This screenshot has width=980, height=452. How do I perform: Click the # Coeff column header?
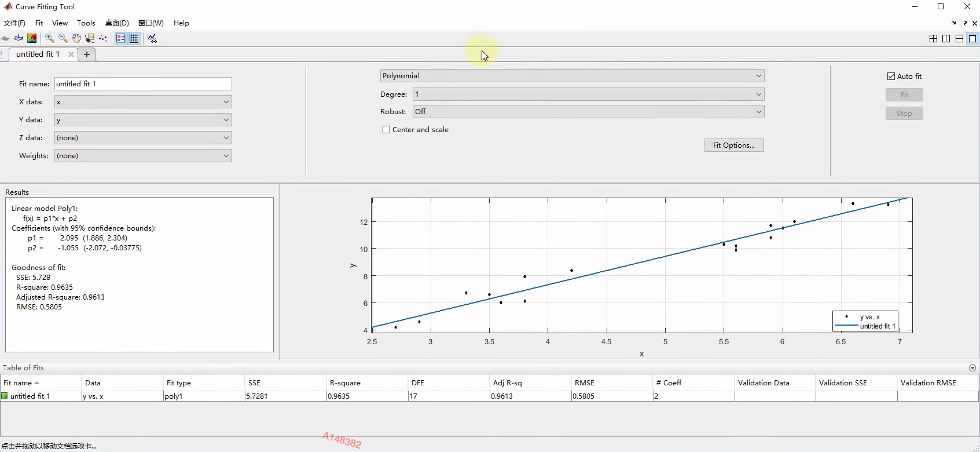(693, 383)
